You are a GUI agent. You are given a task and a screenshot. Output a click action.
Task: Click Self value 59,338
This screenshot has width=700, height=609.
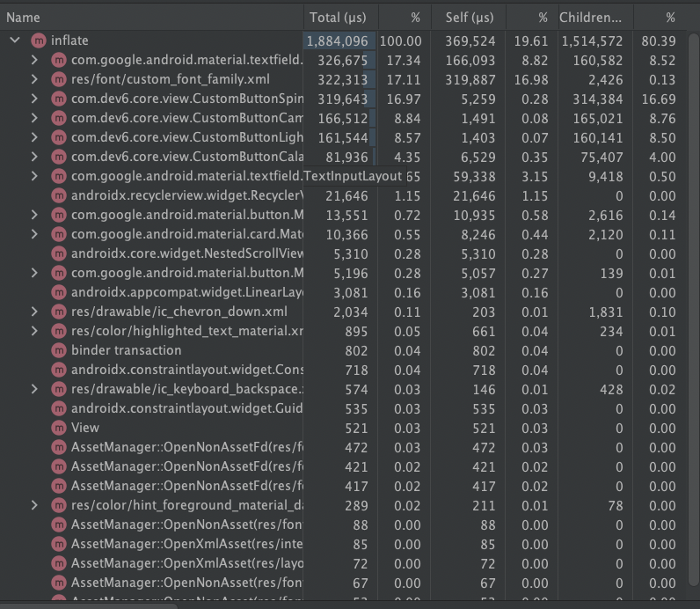pyautogui.click(x=474, y=177)
